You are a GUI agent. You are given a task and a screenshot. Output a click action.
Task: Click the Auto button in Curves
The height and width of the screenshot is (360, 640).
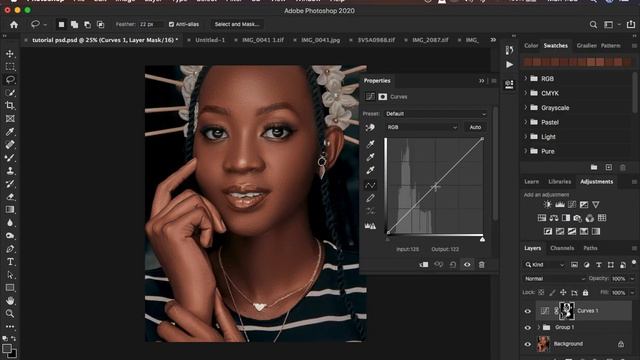[x=475, y=127]
